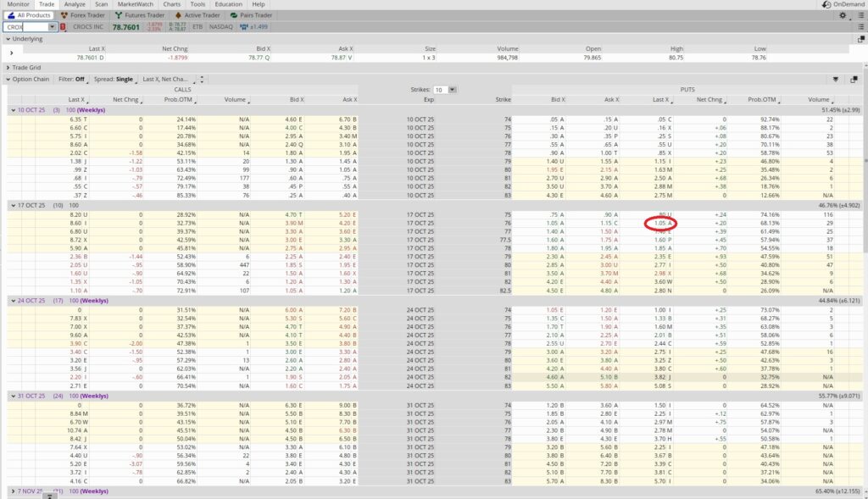The image size is (868, 499).
Task: Click the red D dividend indicator beside CROX
Action: (x=63, y=26)
